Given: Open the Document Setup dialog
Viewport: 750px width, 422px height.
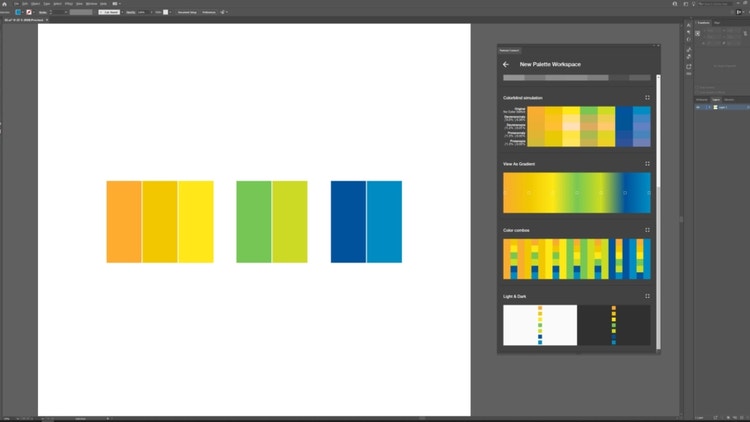Looking at the screenshot, I should (x=187, y=12).
